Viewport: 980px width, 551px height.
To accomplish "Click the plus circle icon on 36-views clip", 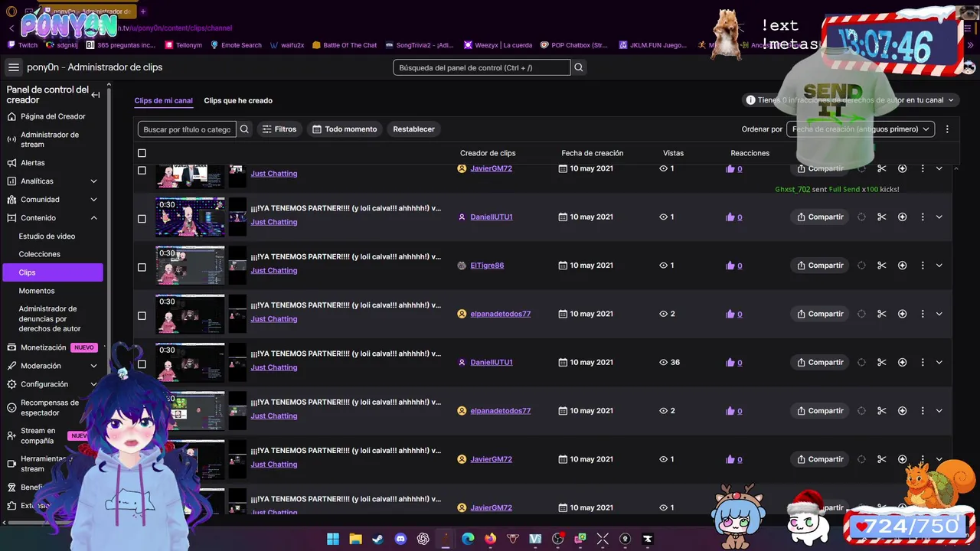I will click(902, 363).
